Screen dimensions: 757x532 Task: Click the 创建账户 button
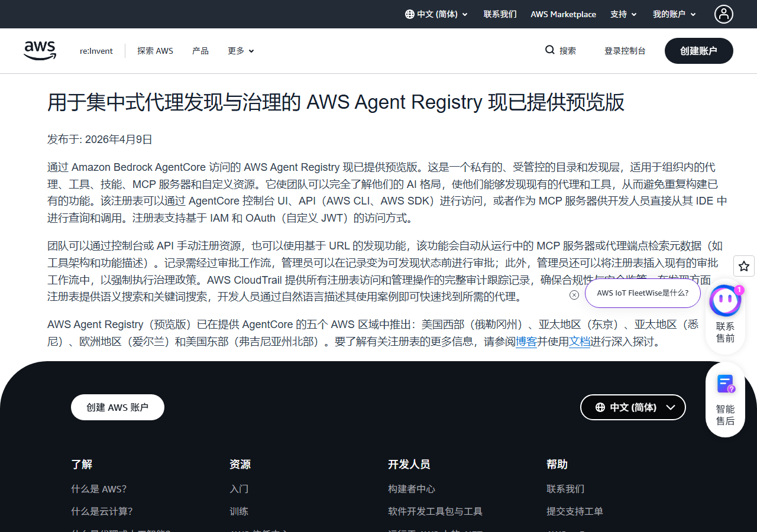pos(698,51)
